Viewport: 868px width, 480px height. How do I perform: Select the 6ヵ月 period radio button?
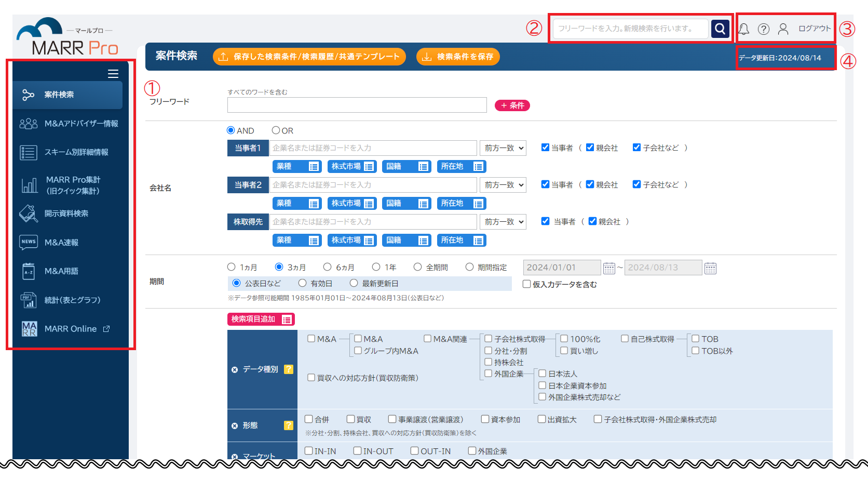point(328,267)
